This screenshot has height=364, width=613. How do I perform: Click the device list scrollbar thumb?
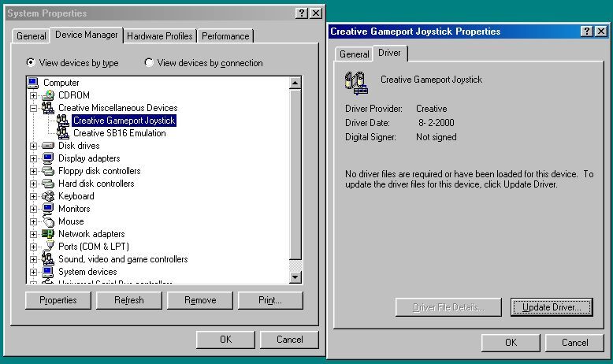click(295, 174)
